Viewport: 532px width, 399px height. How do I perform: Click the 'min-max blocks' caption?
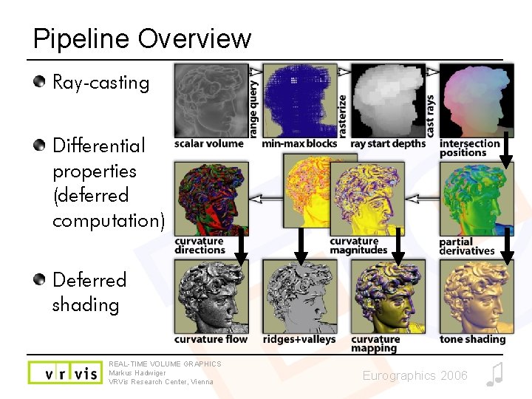[x=299, y=144]
